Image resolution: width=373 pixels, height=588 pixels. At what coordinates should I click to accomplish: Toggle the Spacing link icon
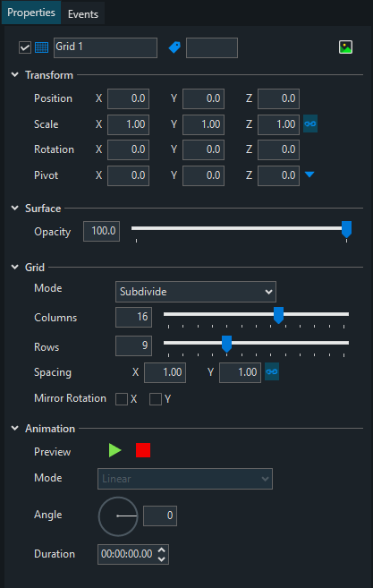pyautogui.click(x=272, y=372)
